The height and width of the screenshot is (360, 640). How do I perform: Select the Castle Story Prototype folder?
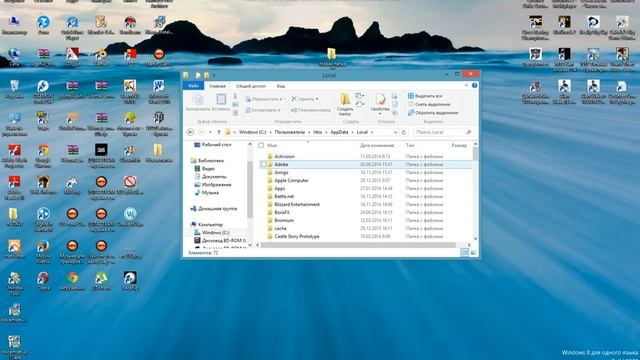(x=297, y=236)
